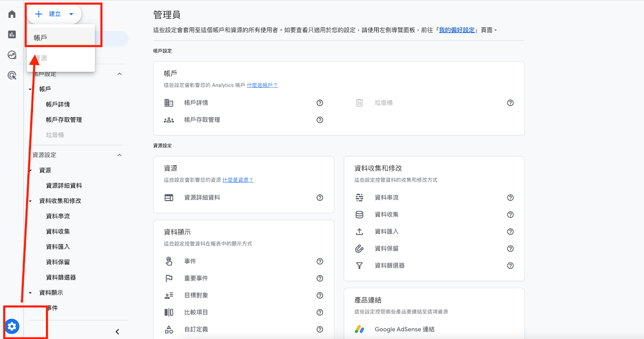Viewport: 644px width, 339px height.
Task: Click the 比較項目 compare icon
Action: 169,312
